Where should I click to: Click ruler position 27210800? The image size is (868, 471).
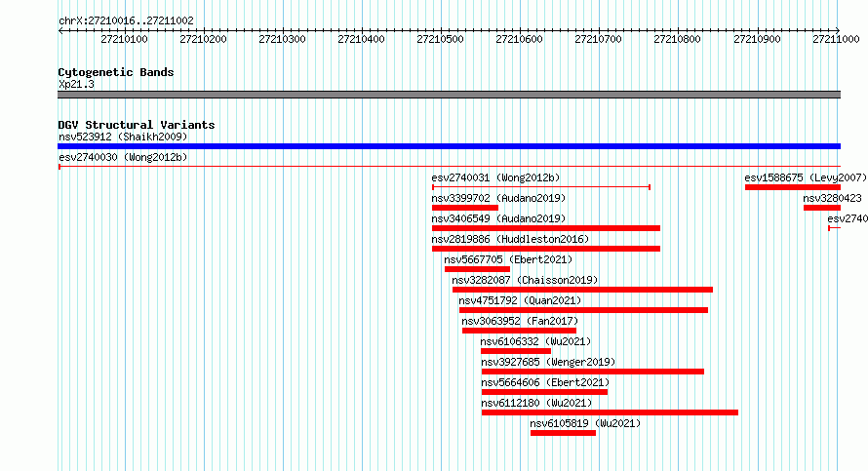pyautogui.click(x=678, y=39)
